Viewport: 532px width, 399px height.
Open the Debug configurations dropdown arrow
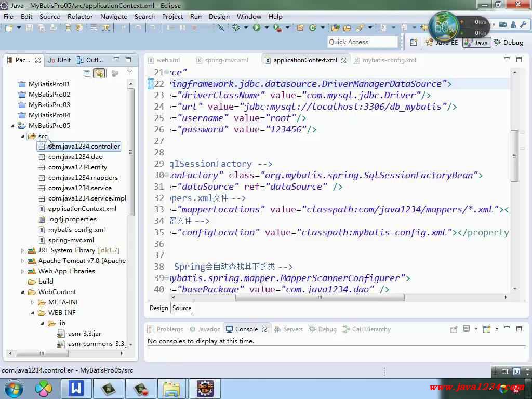click(246, 28)
